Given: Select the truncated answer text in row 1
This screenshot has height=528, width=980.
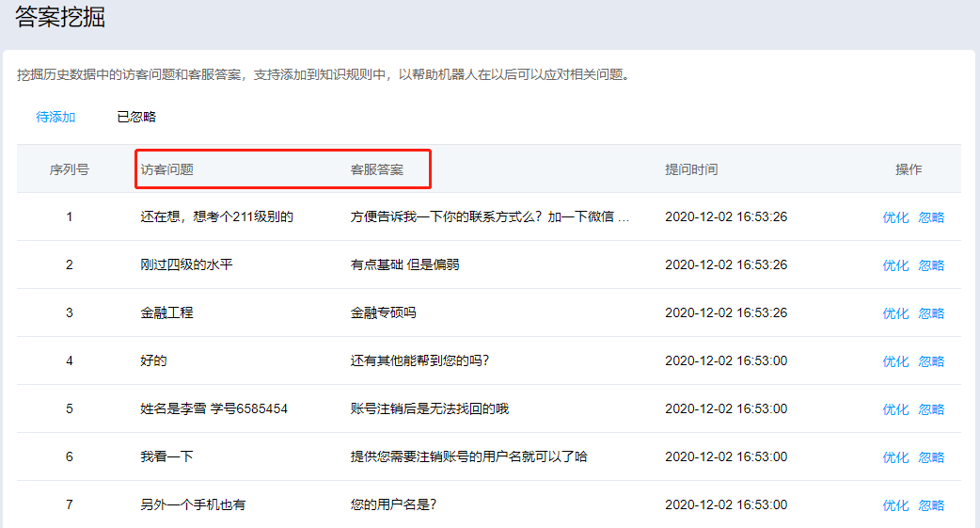Looking at the screenshot, I should 489,217.
